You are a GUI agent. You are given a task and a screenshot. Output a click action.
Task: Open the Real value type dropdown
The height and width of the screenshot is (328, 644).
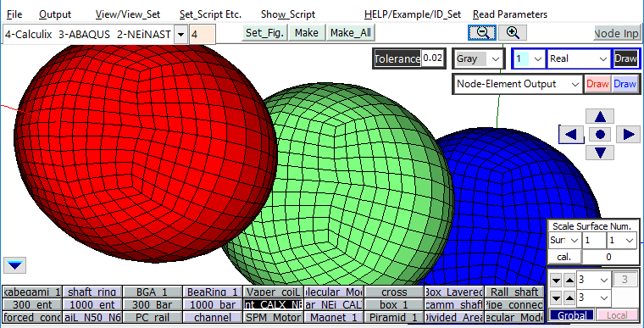[x=579, y=58]
